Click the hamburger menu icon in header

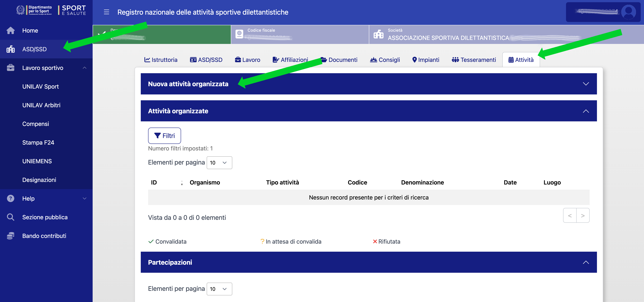pyautogui.click(x=107, y=12)
